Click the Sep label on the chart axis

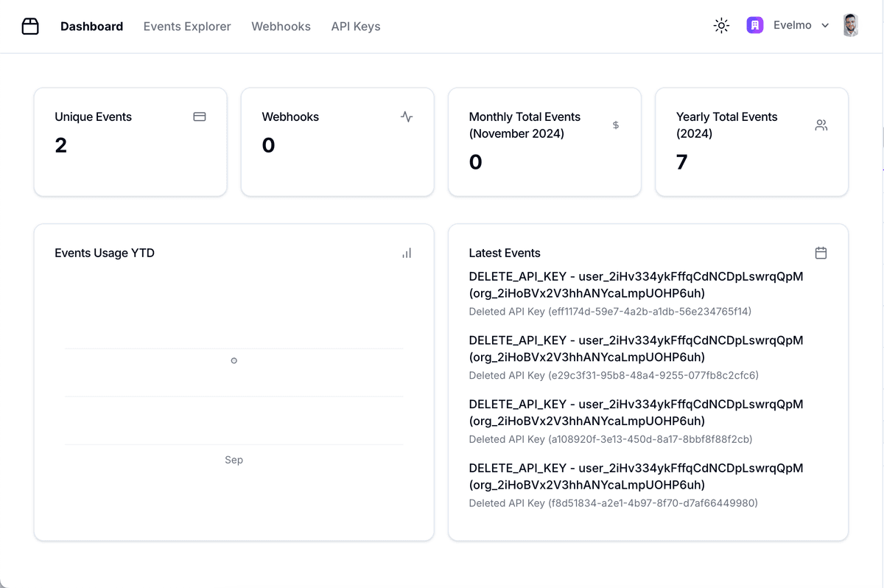(x=234, y=459)
